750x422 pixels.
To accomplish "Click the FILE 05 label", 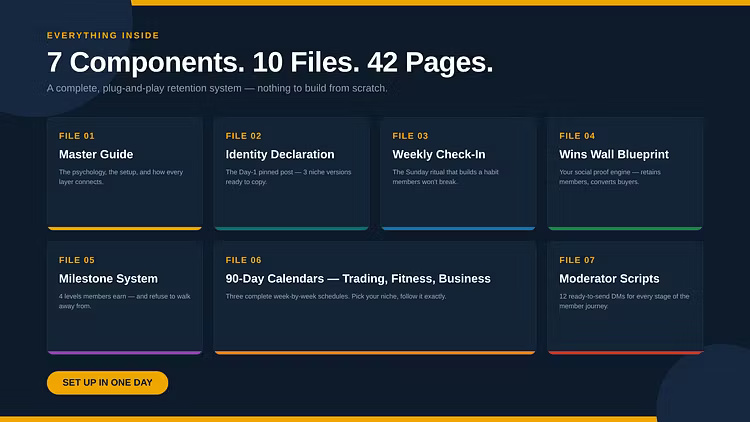I will coord(77,260).
